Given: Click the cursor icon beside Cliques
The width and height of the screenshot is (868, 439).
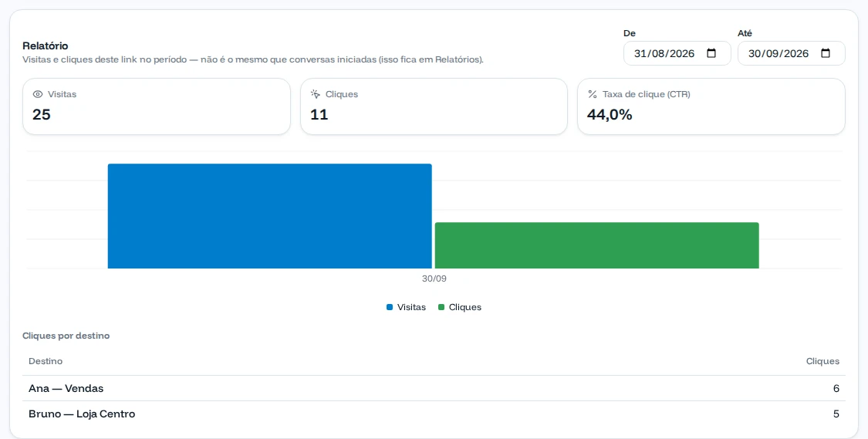Looking at the screenshot, I should coord(316,94).
